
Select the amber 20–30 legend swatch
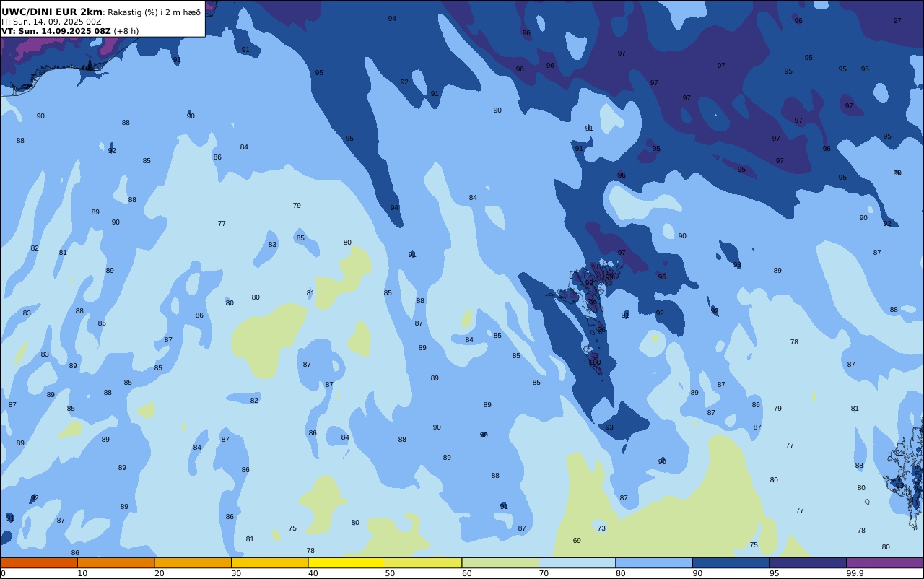pyautogui.click(x=193, y=562)
